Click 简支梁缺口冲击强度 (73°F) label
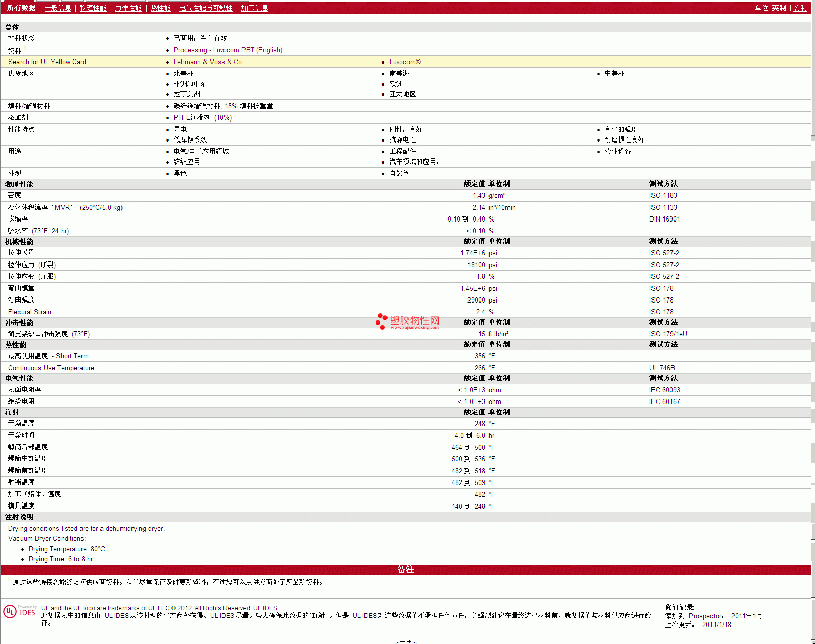 pos(49,334)
